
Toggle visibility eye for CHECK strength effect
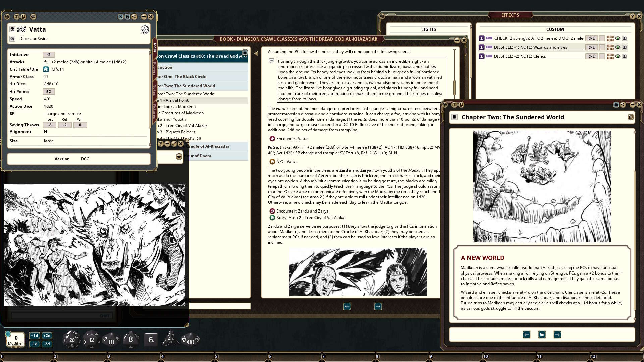pyautogui.click(x=618, y=38)
